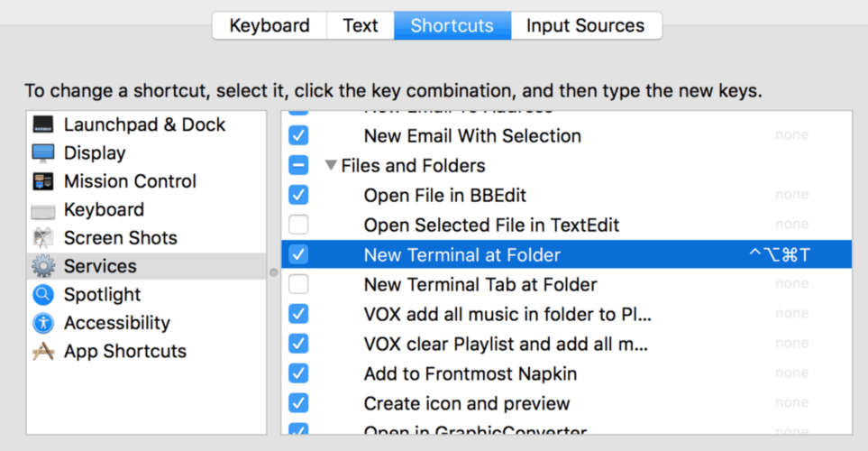Click the Display monitor icon

click(43, 153)
